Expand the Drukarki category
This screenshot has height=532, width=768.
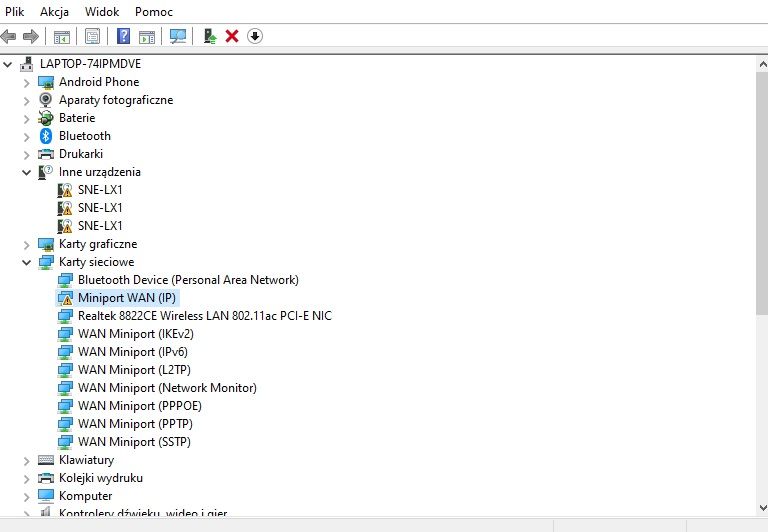pos(26,155)
